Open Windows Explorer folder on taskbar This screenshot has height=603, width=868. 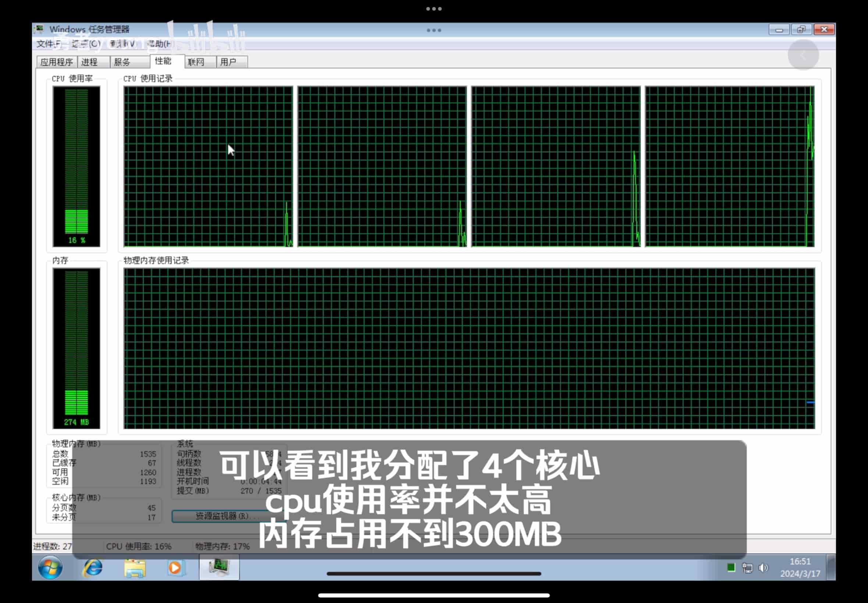point(135,568)
